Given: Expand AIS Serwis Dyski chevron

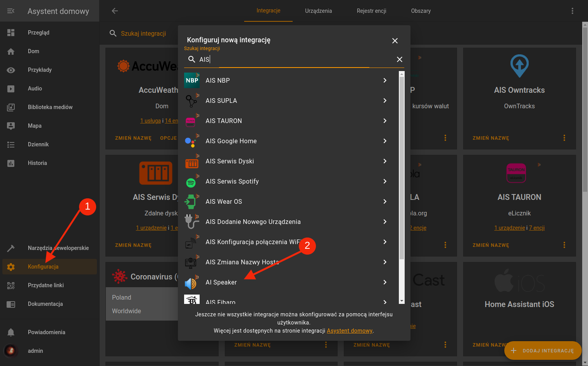Looking at the screenshot, I should tap(385, 161).
